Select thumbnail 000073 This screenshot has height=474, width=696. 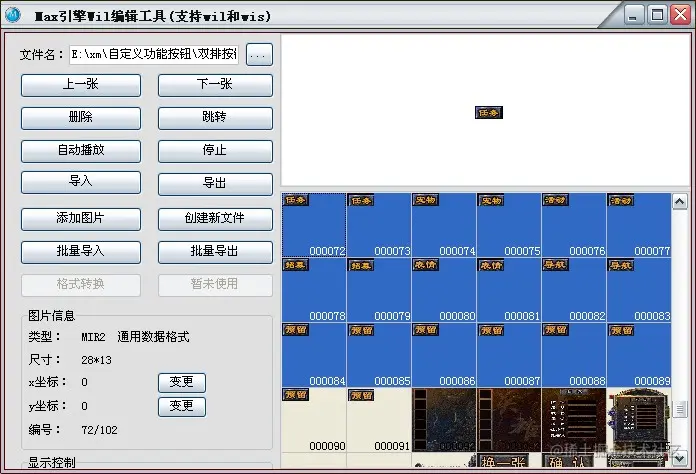[379, 225]
